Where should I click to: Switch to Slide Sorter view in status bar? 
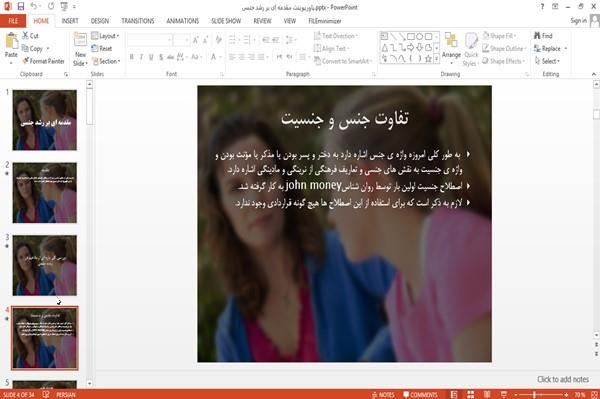[x=471, y=394]
